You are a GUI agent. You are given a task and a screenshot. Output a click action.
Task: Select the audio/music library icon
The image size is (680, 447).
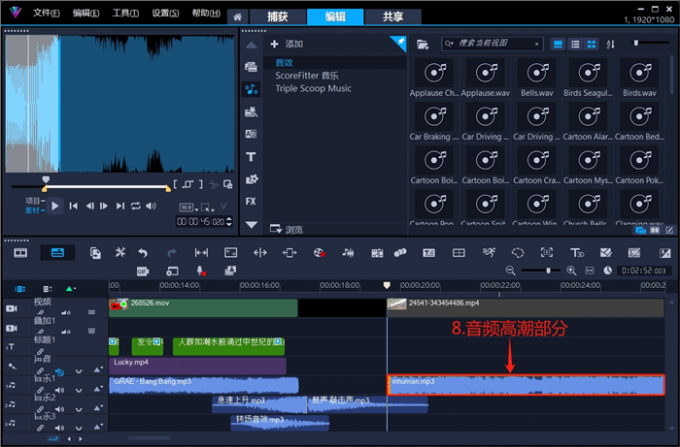[x=251, y=89]
